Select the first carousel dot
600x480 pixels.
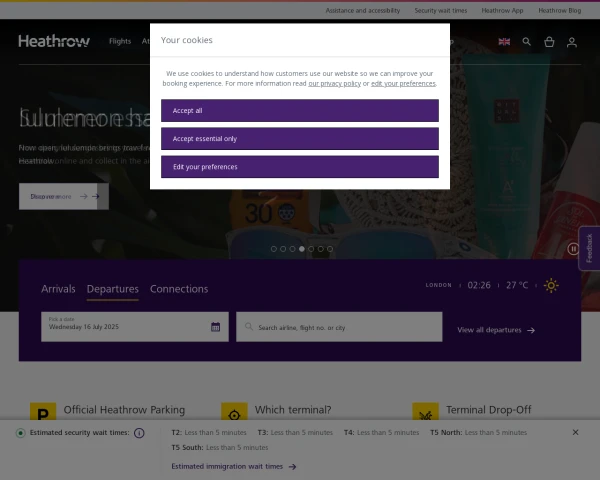(x=274, y=249)
